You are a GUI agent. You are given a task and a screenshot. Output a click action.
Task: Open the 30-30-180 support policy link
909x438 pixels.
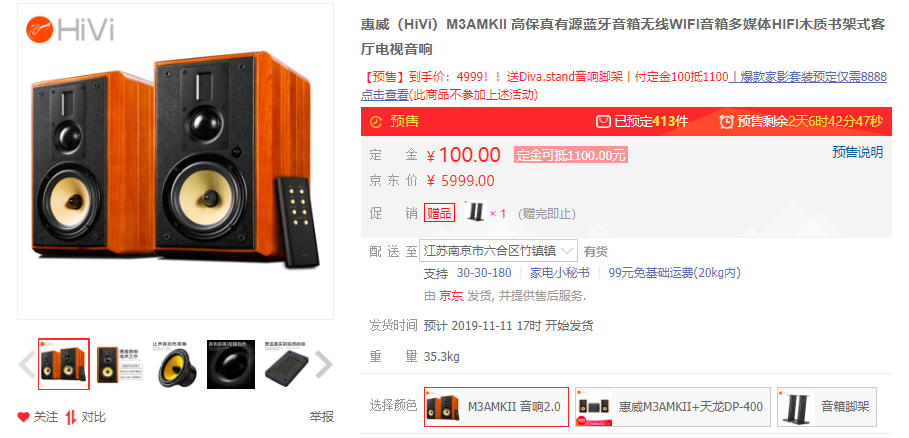click(484, 273)
